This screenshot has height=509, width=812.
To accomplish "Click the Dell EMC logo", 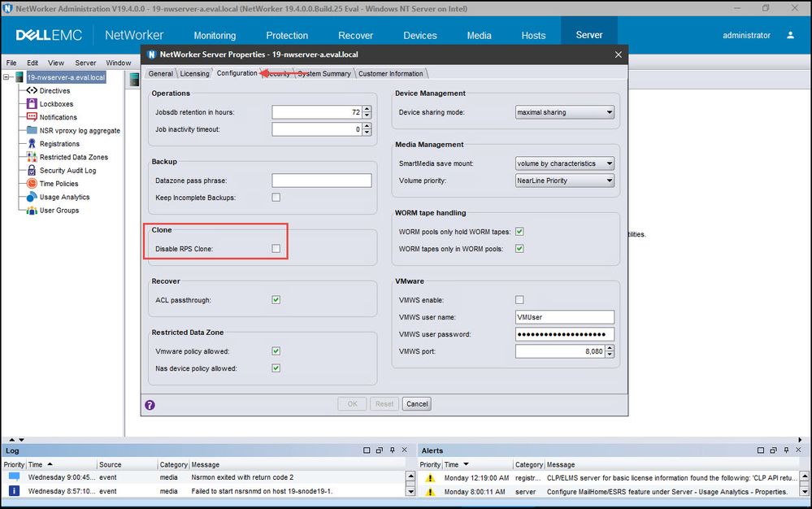I will click(49, 35).
